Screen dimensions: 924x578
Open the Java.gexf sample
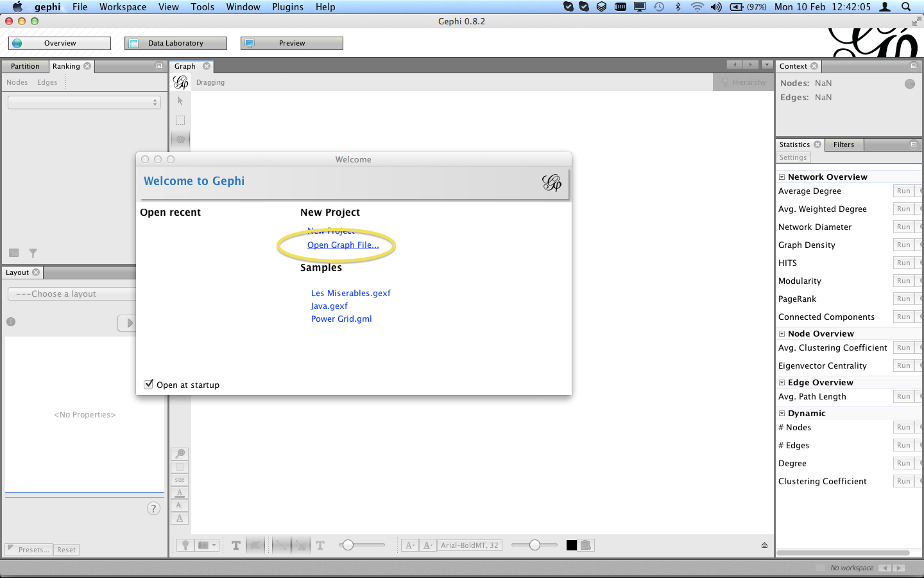point(329,306)
